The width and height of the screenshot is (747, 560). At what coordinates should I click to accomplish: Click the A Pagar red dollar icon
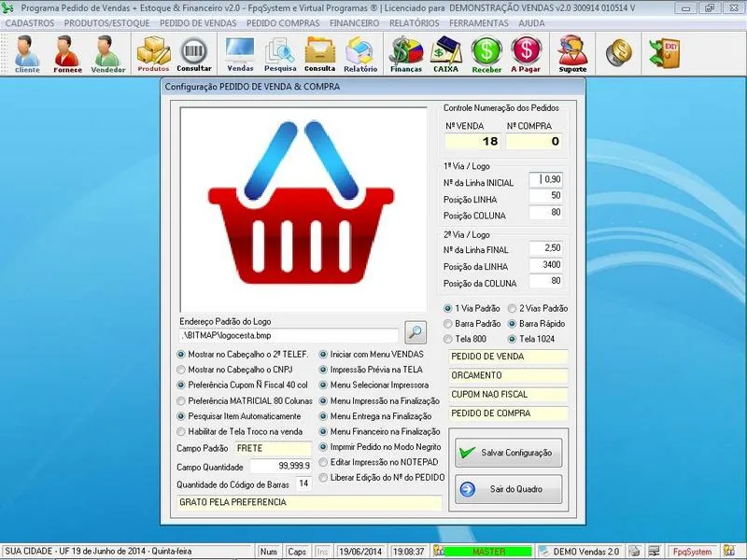pos(527,54)
